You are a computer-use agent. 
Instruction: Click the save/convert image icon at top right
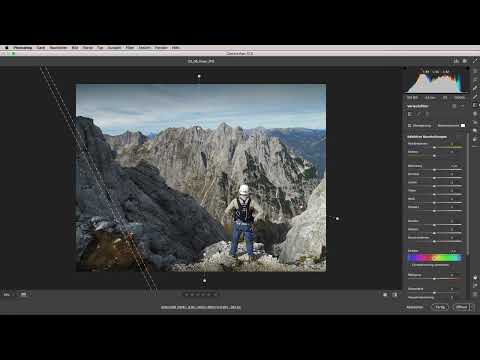coord(456,61)
